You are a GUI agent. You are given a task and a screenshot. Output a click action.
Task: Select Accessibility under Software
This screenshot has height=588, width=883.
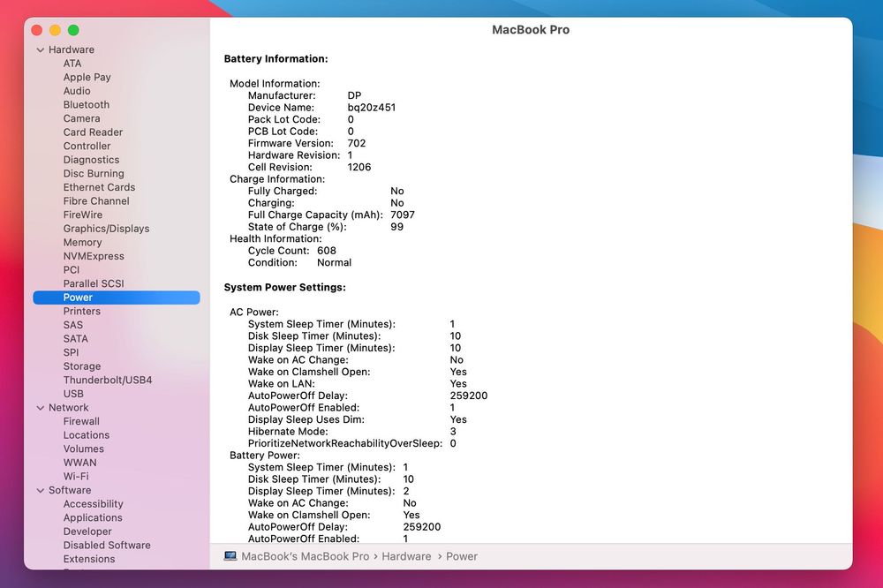point(93,504)
